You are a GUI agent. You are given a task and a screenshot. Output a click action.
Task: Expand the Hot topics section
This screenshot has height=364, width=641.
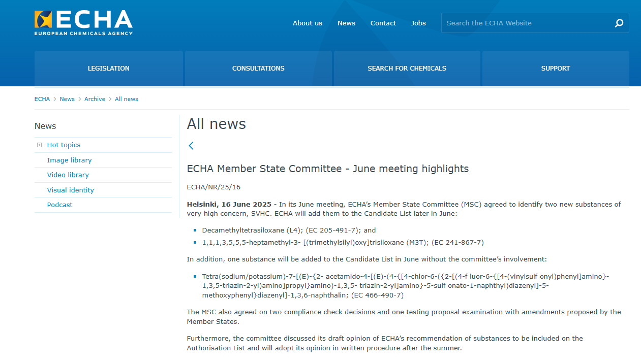tap(39, 145)
